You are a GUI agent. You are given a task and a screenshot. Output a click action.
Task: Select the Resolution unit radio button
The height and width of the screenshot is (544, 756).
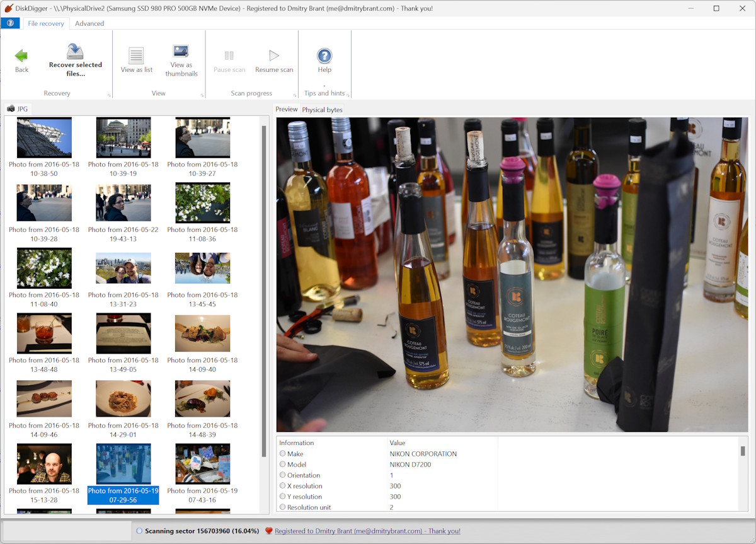282,507
